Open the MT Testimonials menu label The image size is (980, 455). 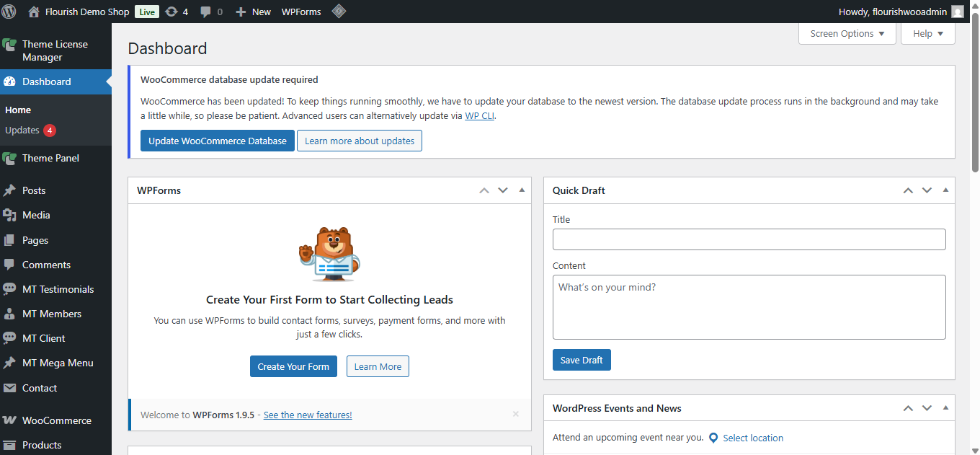click(58, 289)
